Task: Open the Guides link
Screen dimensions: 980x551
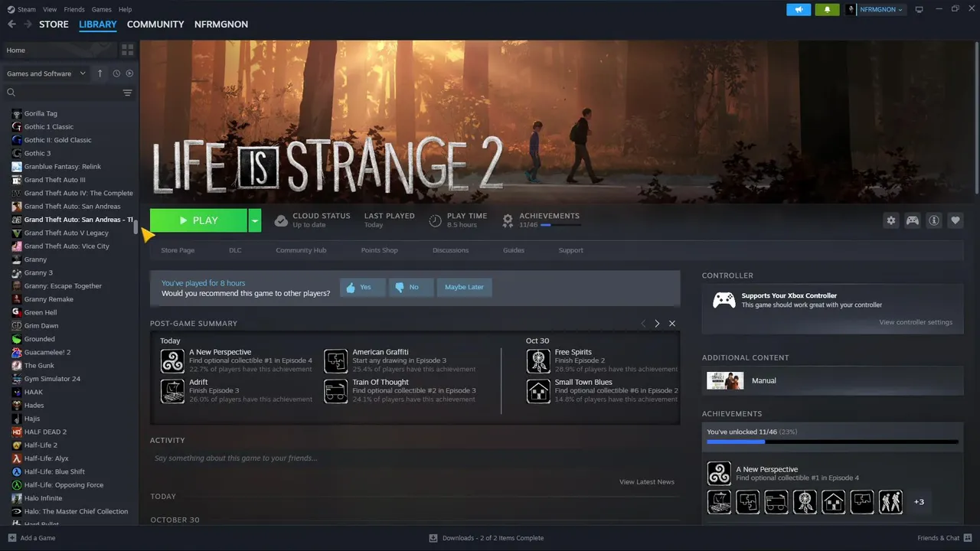Action: pyautogui.click(x=514, y=250)
